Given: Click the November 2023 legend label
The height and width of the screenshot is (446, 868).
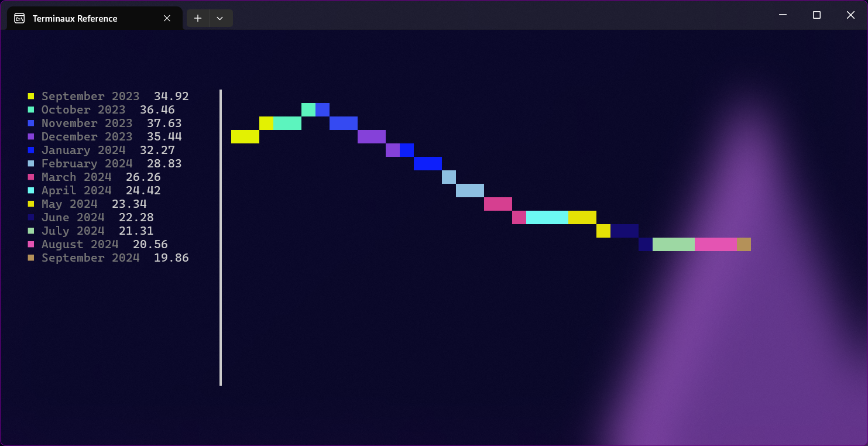Looking at the screenshot, I should [x=87, y=123].
